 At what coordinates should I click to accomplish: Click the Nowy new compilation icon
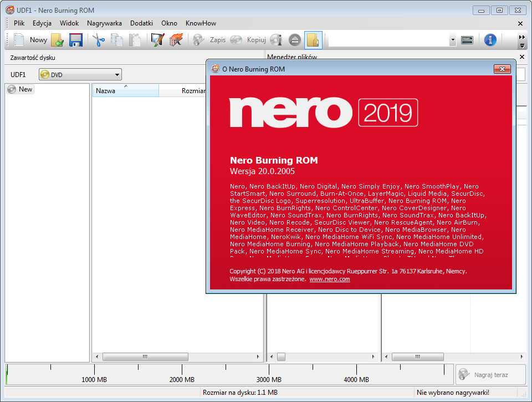click(x=19, y=40)
